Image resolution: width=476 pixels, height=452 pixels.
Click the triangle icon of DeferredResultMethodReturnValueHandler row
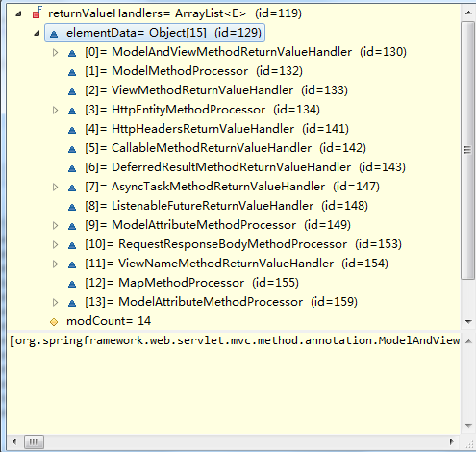pos(72,168)
